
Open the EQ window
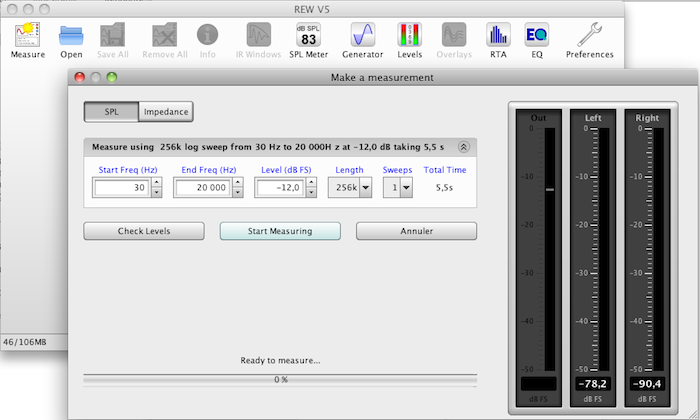click(537, 41)
